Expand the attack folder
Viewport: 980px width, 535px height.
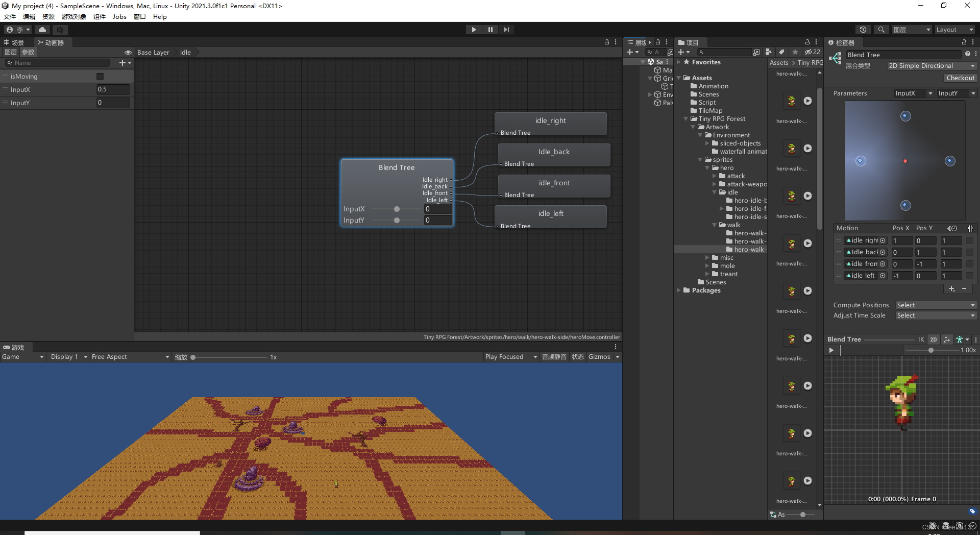[x=715, y=176]
